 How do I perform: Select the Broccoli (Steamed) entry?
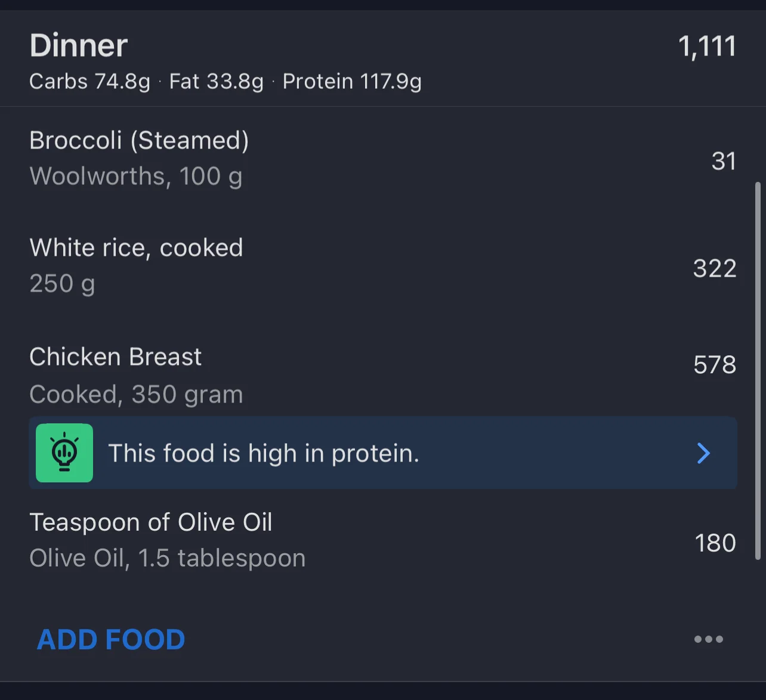click(139, 141)
